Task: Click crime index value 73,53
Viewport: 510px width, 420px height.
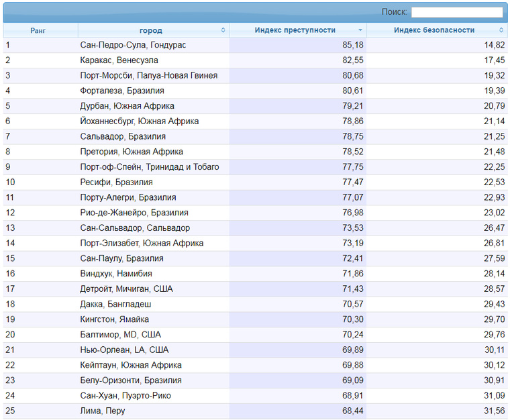Action: click(353, 228)
